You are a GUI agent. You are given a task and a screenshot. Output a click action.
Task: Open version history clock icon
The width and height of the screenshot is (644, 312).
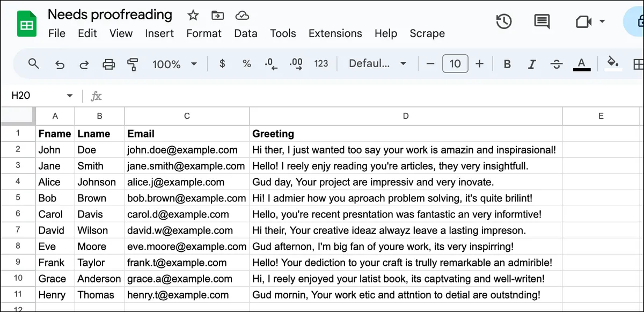pyautogui.click(x=504, y=22)
